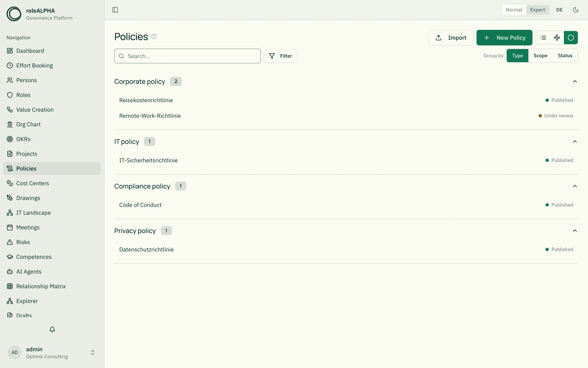Open the Filter options

[x=280, y=56]
